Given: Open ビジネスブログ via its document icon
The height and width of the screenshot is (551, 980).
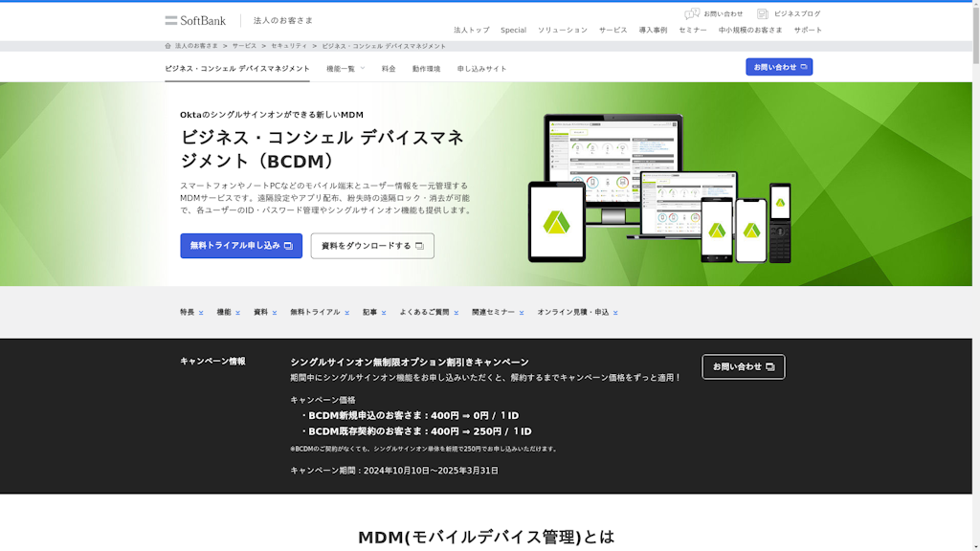Looking at the screenshot, I should point(761,12).
